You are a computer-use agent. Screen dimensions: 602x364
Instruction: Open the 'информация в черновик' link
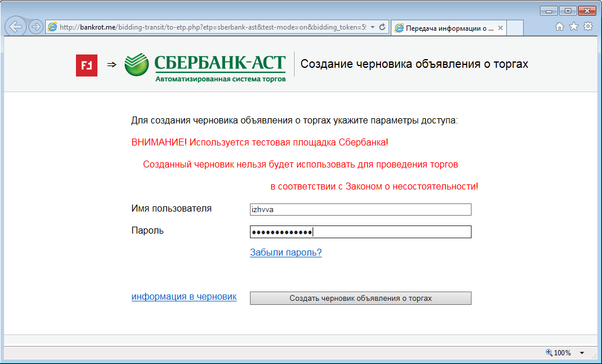184,297
